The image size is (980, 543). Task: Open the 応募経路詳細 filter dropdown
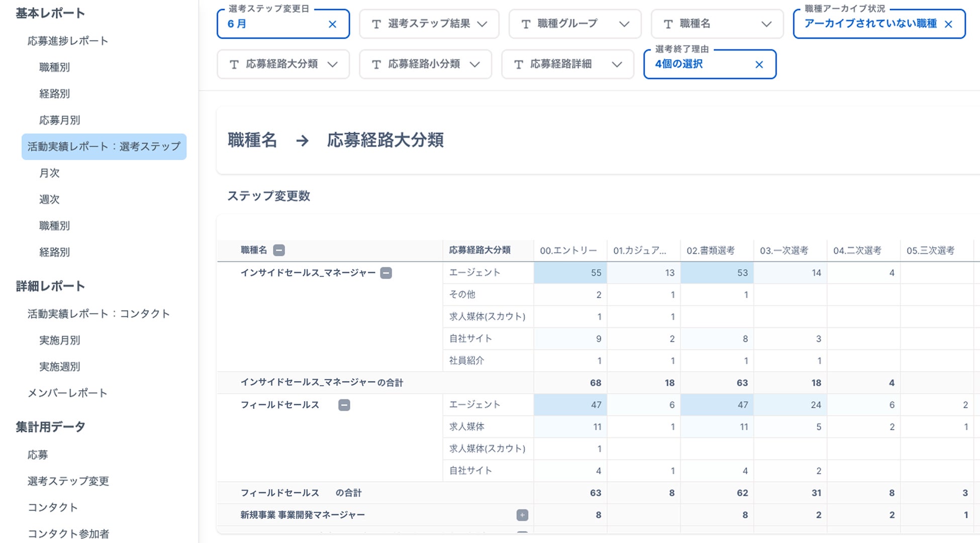click(567, 64)
